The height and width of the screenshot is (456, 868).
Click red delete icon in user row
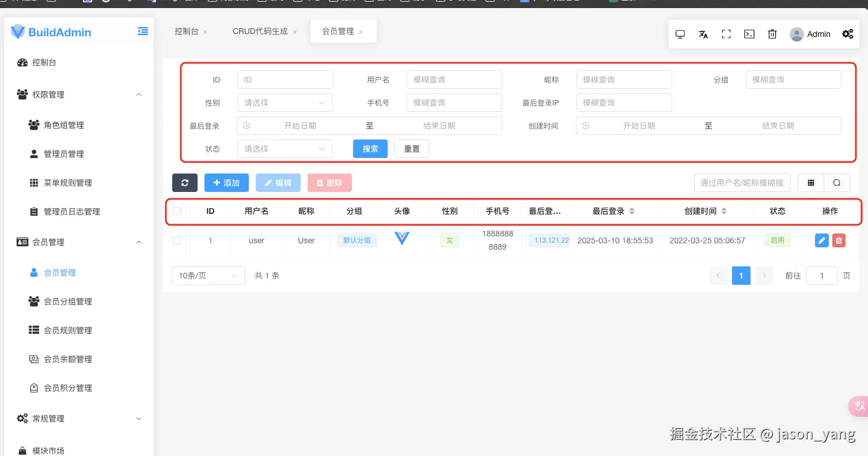839,240
